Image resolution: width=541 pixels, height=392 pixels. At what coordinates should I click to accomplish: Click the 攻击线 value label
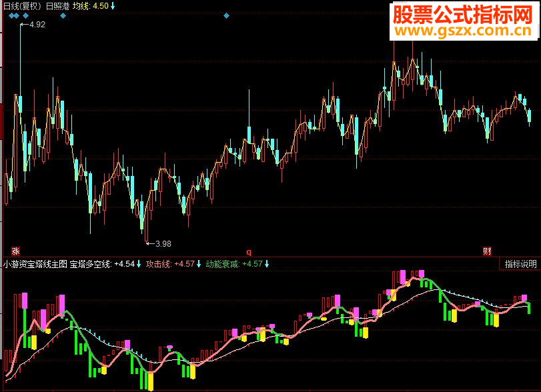171,264
